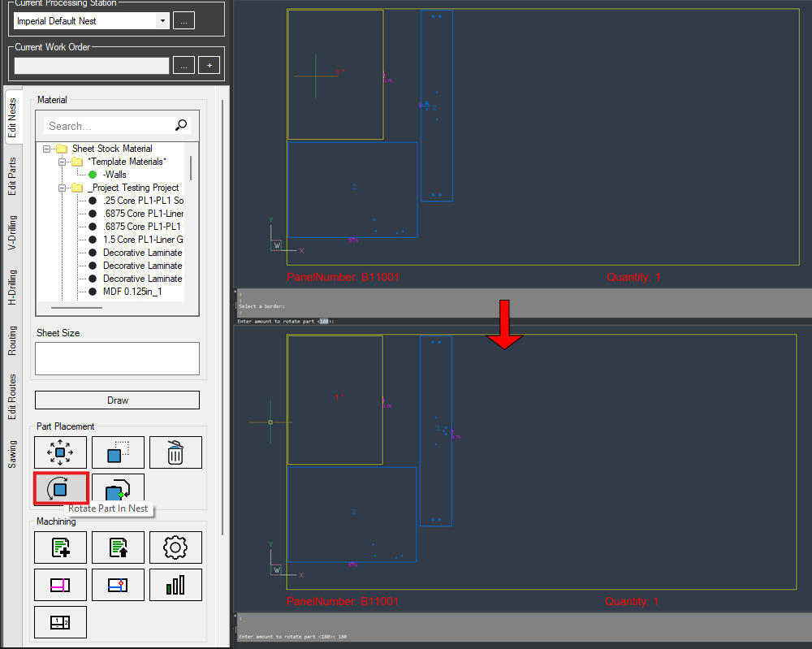Click the flip part icon with green dot
This screenshot has width=812, height=649.
coord(118,490)
